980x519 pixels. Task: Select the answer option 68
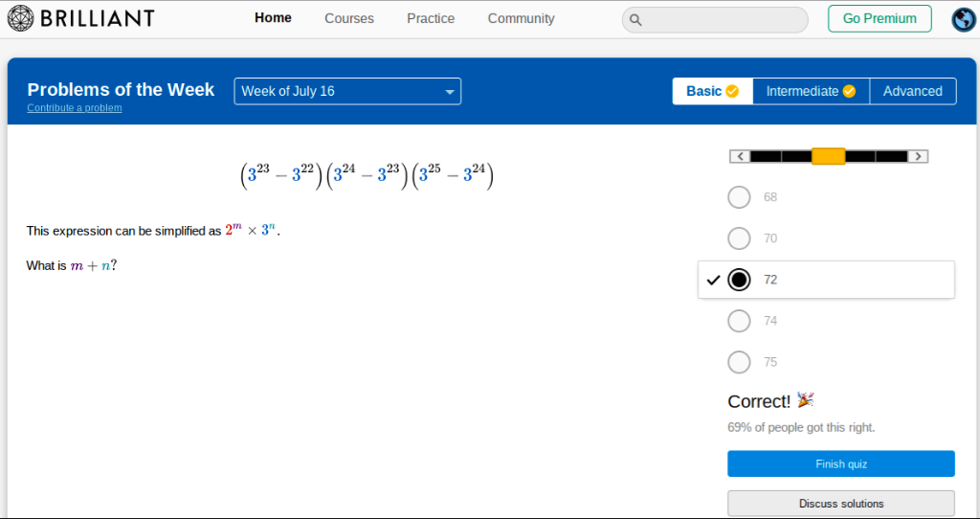click(739, 197)
